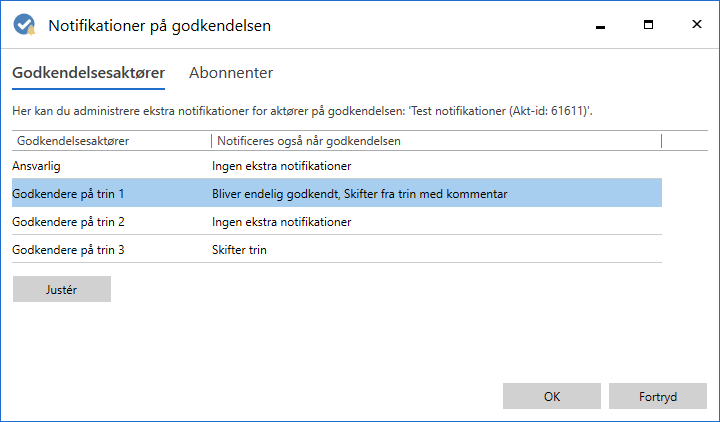Close the dialog with the X button
The image size is (720, 422).
coord(696,24)
